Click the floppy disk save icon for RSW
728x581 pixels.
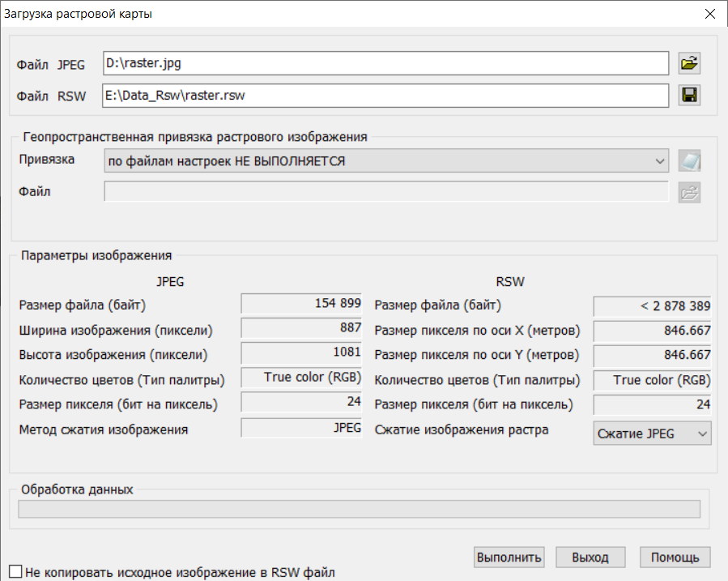689,96
